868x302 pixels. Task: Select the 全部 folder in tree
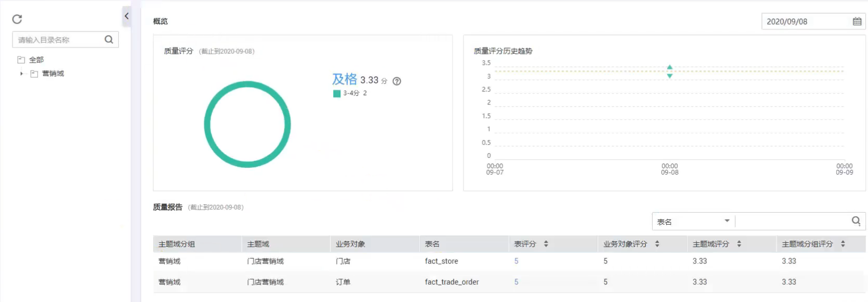[36, 60]
